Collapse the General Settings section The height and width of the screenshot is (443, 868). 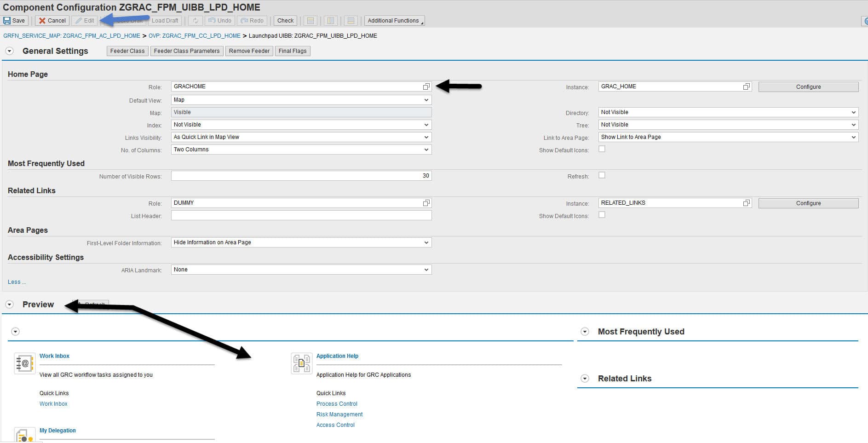[x=9, y=51]
